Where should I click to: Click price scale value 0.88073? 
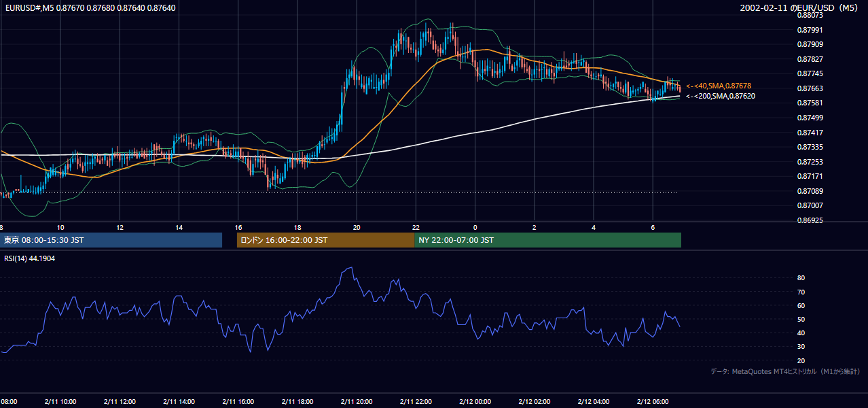pos(810,15)
